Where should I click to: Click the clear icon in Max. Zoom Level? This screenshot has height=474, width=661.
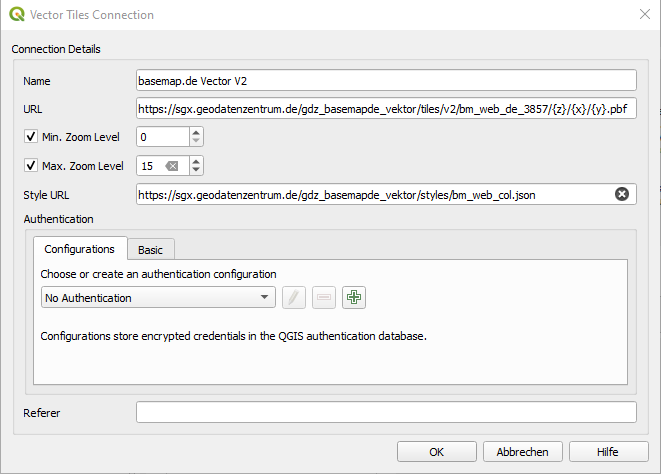click(172, 166)
